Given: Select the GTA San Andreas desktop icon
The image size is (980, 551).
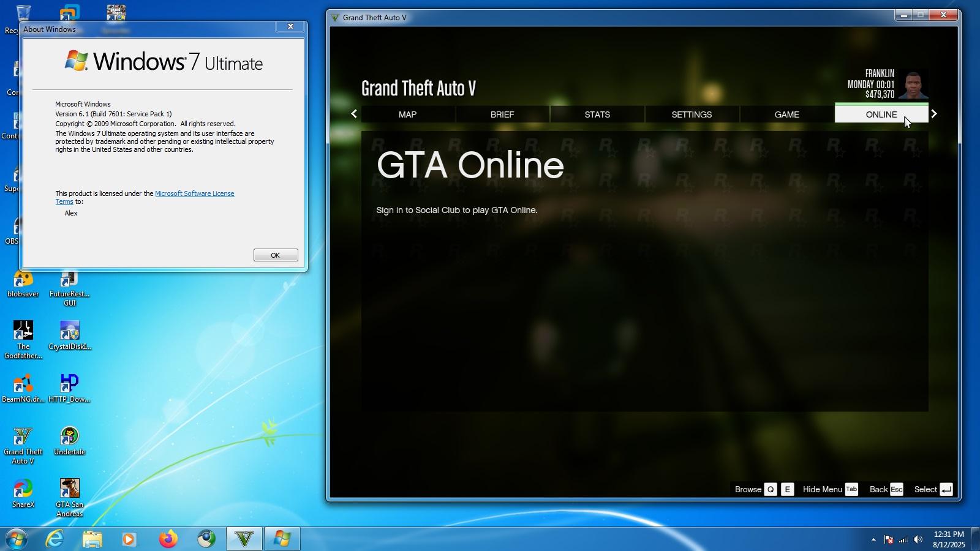Looking at the screenshot, I should click(x=69, y=498).
